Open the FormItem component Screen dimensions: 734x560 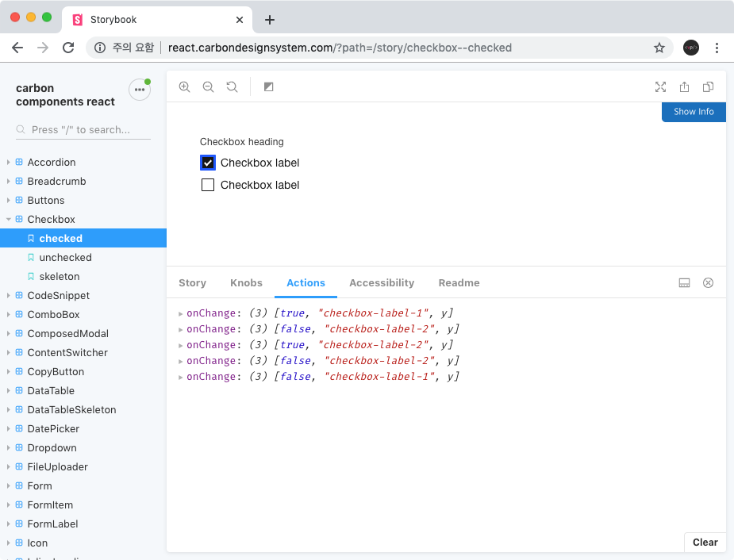coord(50,504)
